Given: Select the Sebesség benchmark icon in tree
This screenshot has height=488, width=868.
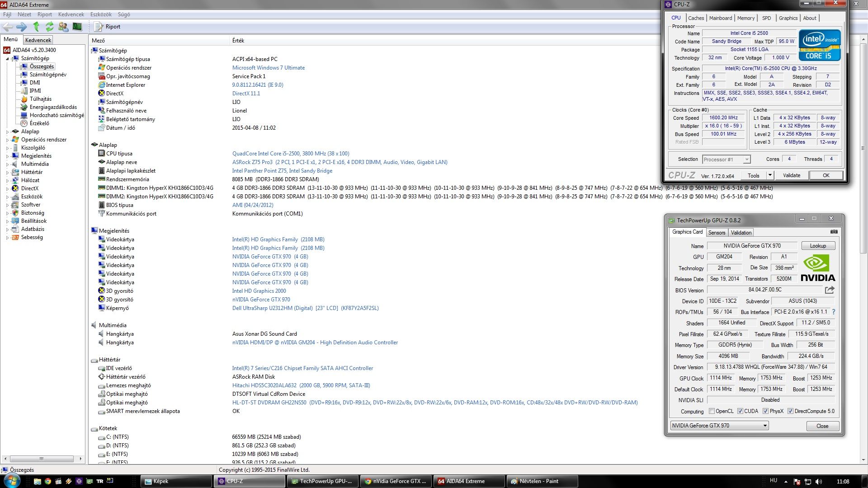Looking at the screenshot, I should (x=15, y=237).
